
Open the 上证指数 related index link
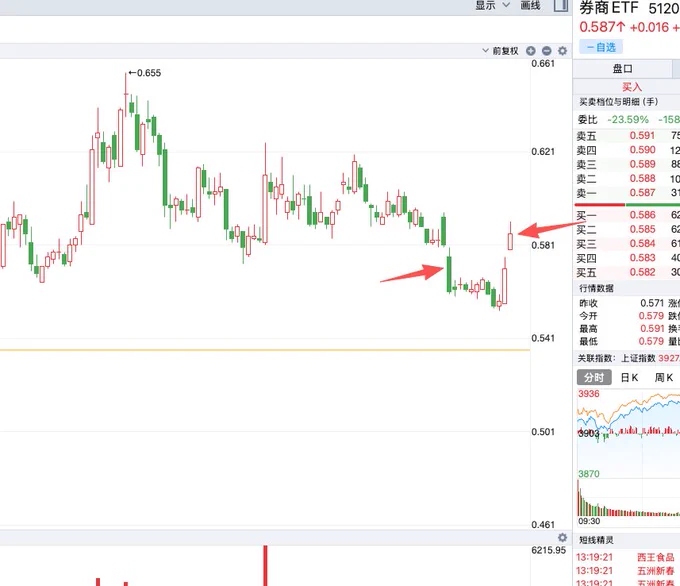[x=638, y=358]
